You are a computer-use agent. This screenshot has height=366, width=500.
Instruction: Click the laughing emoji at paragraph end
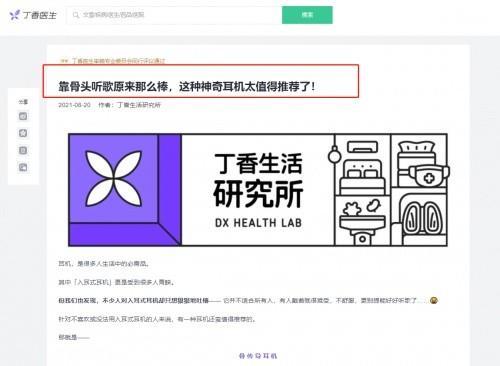[434, 300]
